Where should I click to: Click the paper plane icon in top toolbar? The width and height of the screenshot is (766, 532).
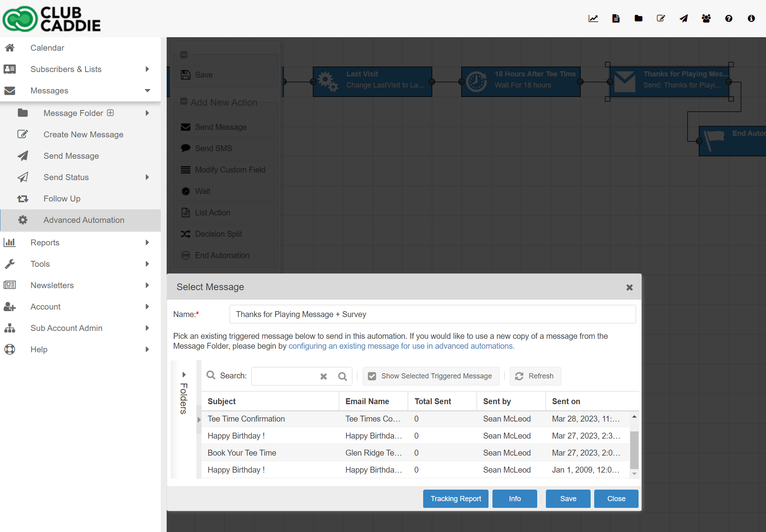click(684, 19)
